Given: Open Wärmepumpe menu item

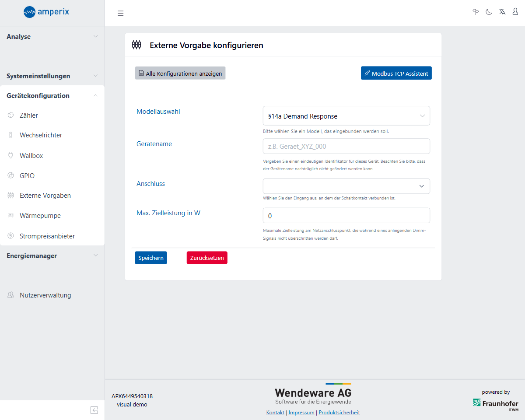Looking at the screenshot, I should click(40, 216).
